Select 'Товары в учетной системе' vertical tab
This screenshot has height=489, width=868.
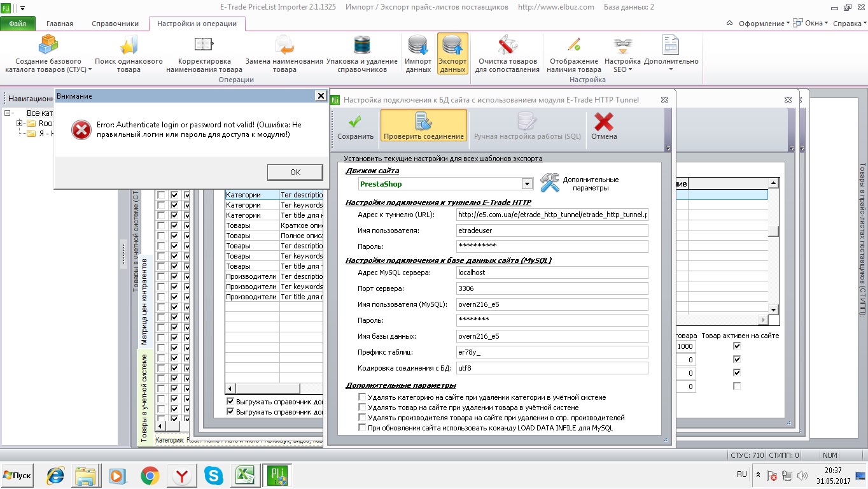(x=144, y=398)
